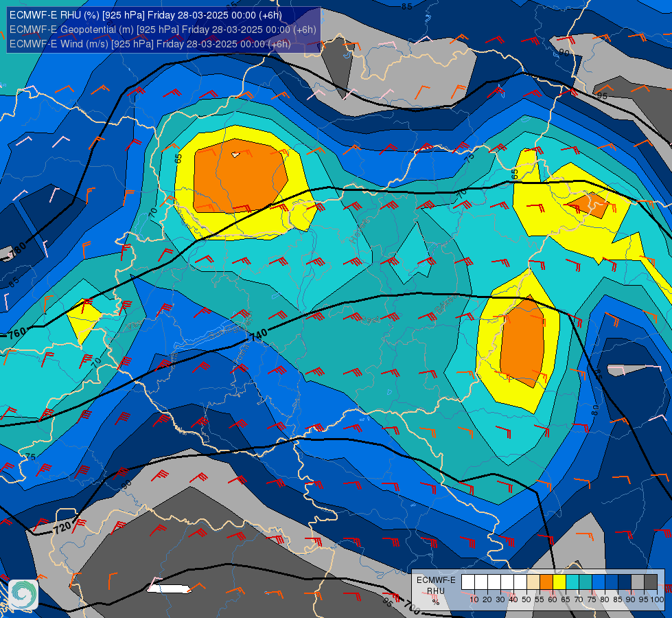672x618 pixels.
Task: Click the 740 geopotential contour label
Action: coord(258,335)
